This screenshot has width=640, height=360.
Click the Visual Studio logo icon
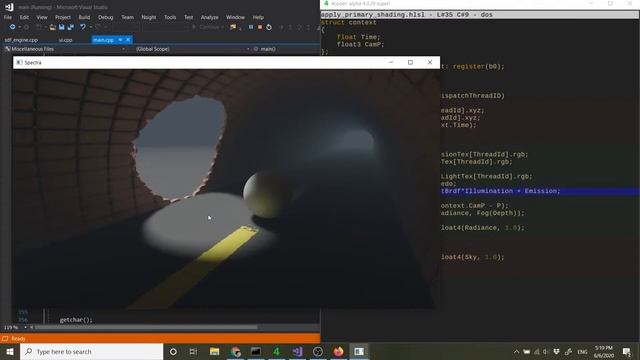[x=9, y=7]
